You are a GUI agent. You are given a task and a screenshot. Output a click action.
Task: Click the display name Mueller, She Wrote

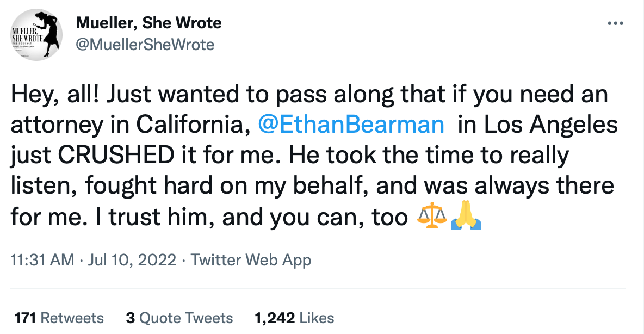tap(148, 23)
